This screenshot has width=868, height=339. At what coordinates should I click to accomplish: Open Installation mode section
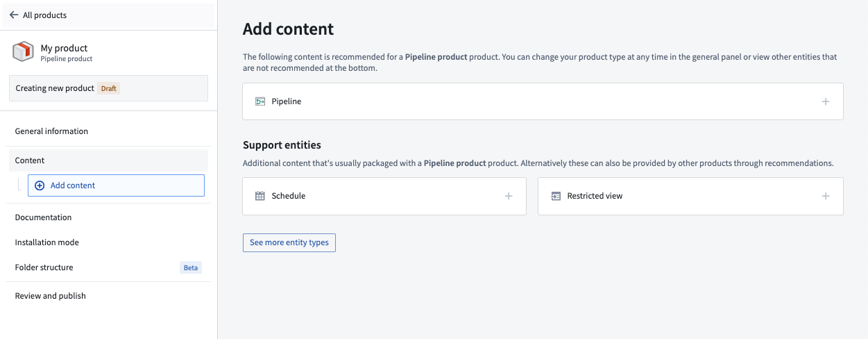pyautogui.click(x=108, y=242)
